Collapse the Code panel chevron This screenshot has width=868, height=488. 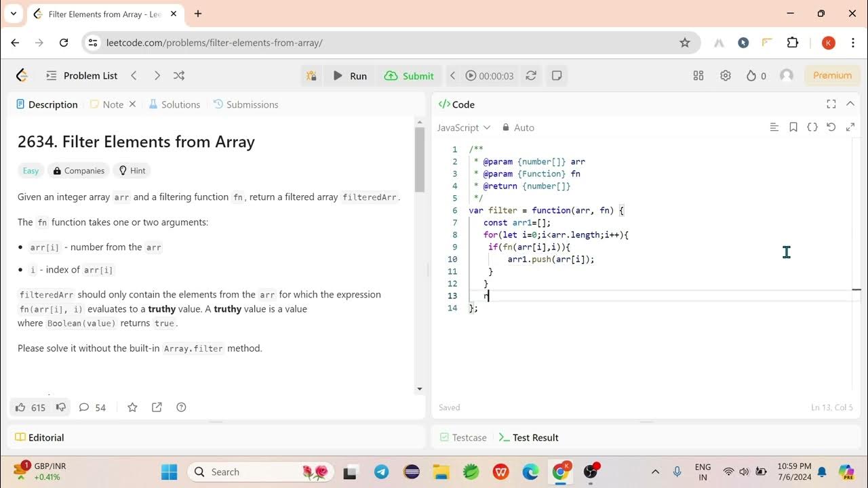850,104
